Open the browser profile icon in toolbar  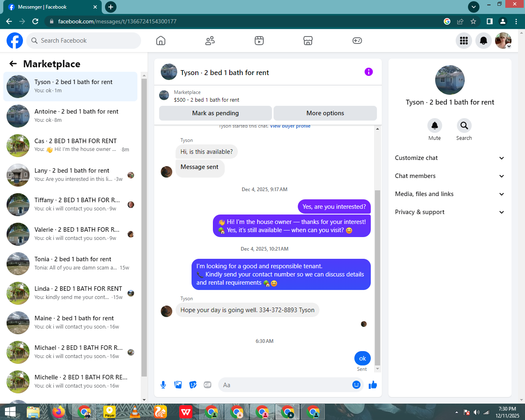[503, 21]
